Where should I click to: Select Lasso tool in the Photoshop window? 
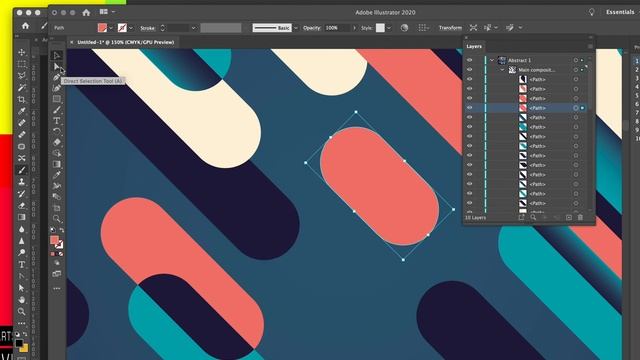22,76
